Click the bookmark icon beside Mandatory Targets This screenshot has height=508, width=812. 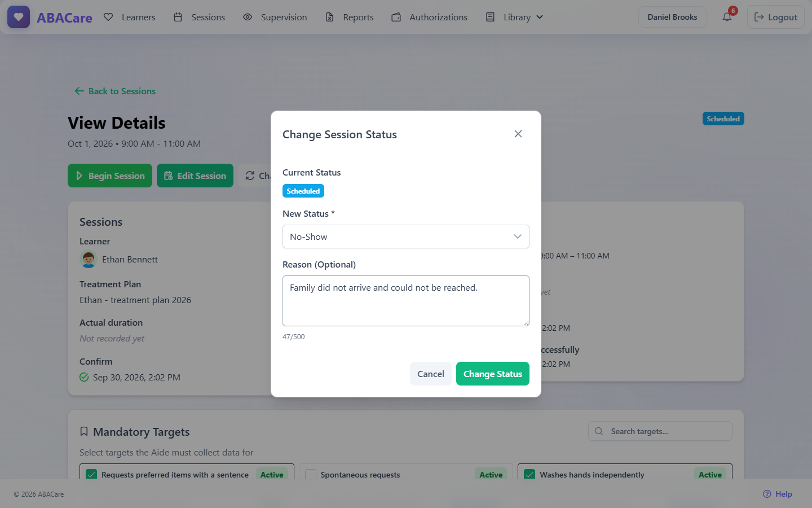(x=84, y=431)
